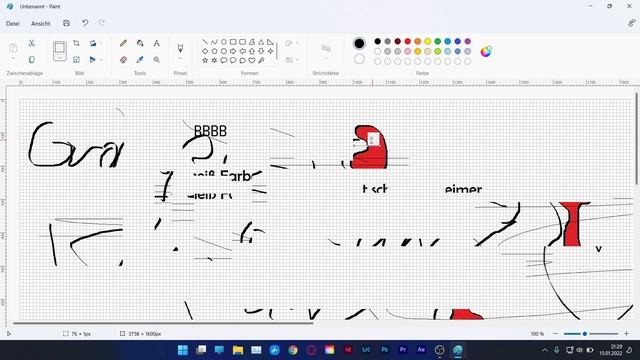640x360 pixels.
Task: Pick the Right arrow shape
Action: click(x=233, y=51)
